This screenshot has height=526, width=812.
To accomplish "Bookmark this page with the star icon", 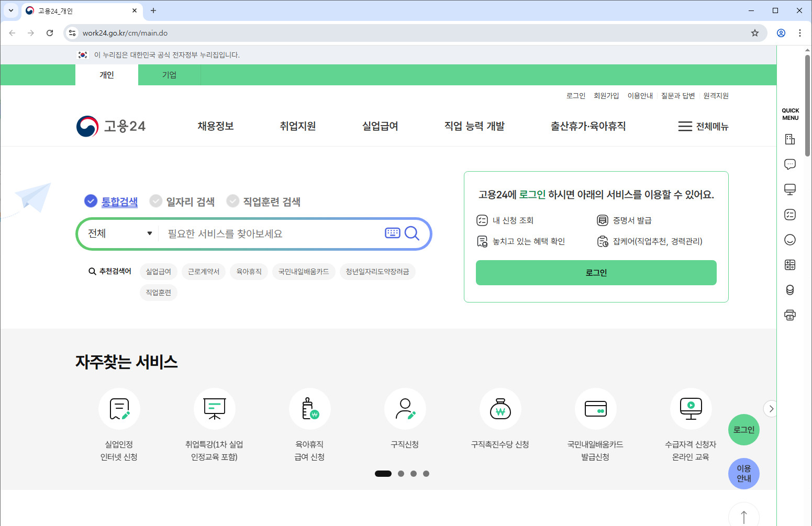I will click(755, 33).
